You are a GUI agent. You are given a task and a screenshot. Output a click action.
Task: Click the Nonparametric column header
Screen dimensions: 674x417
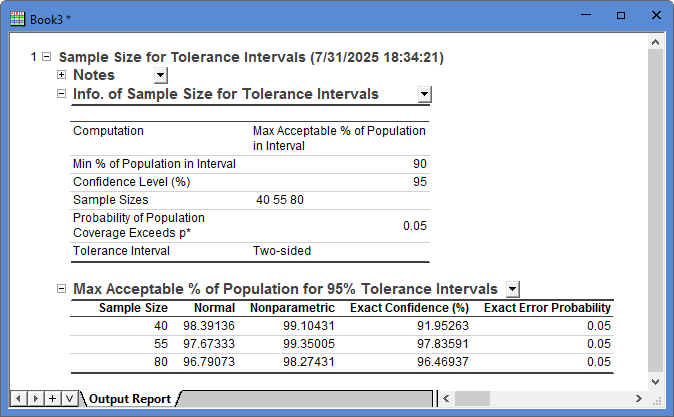point(292,308)
